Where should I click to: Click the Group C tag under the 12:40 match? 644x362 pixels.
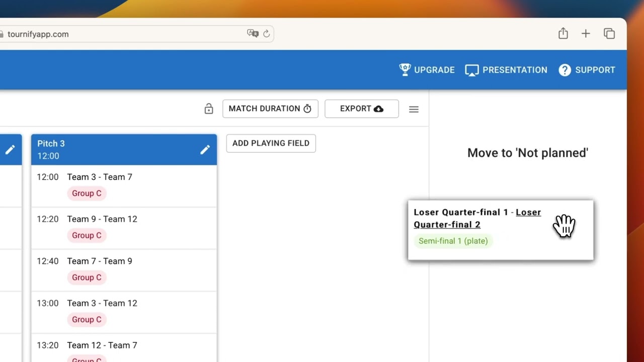click(87, 278)
